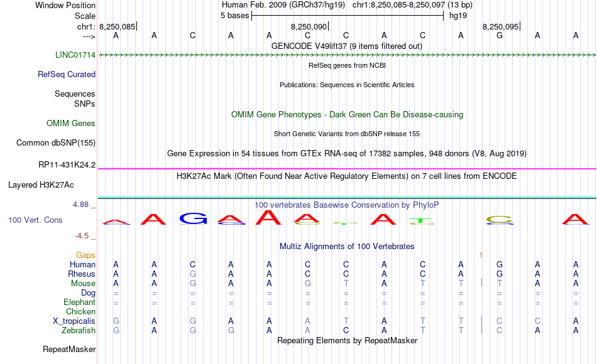
Task: Click the orange gap marker in Mouse row
Action: coord(481,282)
